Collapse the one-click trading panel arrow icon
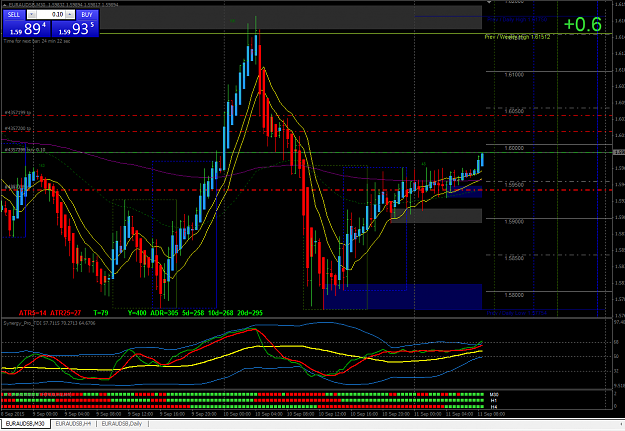The image size is (625, 431). coord(5,5)
